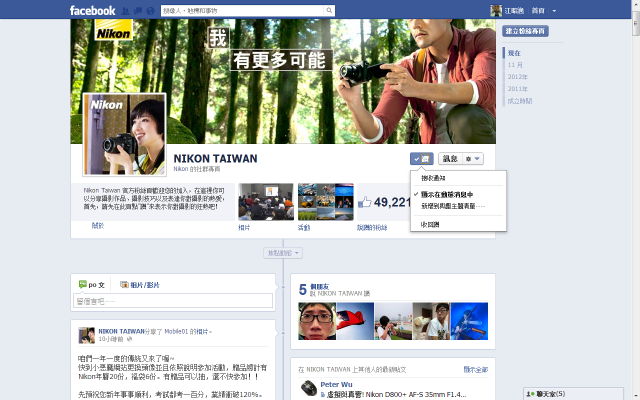The height and width of the screenshot is (400, 640).
Task: Open the second friend photo with the red flag
Action: coord(355,321)
